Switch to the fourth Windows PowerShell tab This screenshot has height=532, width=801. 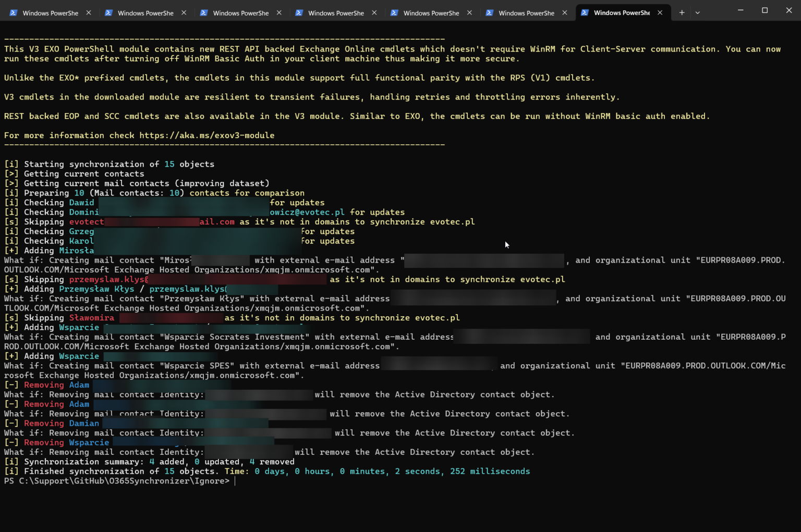pos(335,13)
